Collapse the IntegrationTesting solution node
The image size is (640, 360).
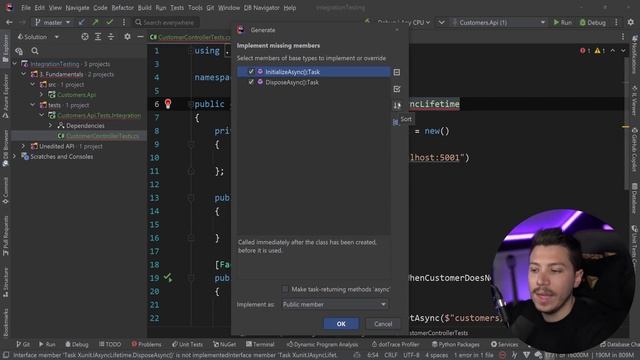[15, 64]
